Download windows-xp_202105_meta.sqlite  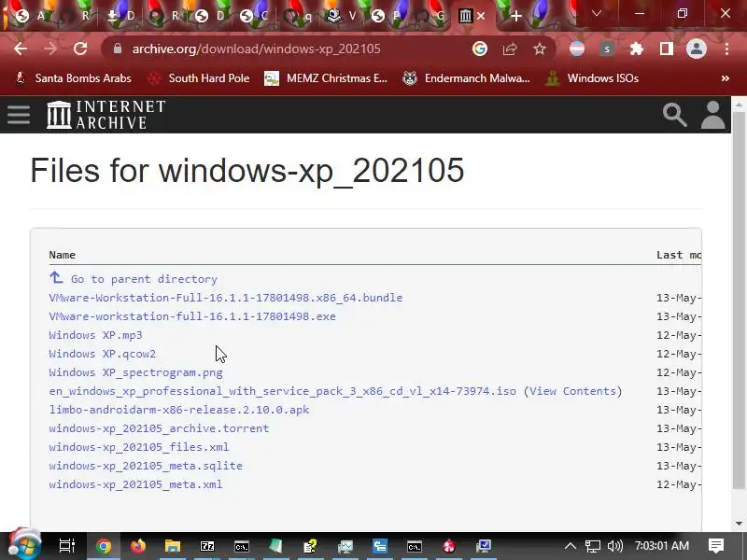tap(146, 465)
